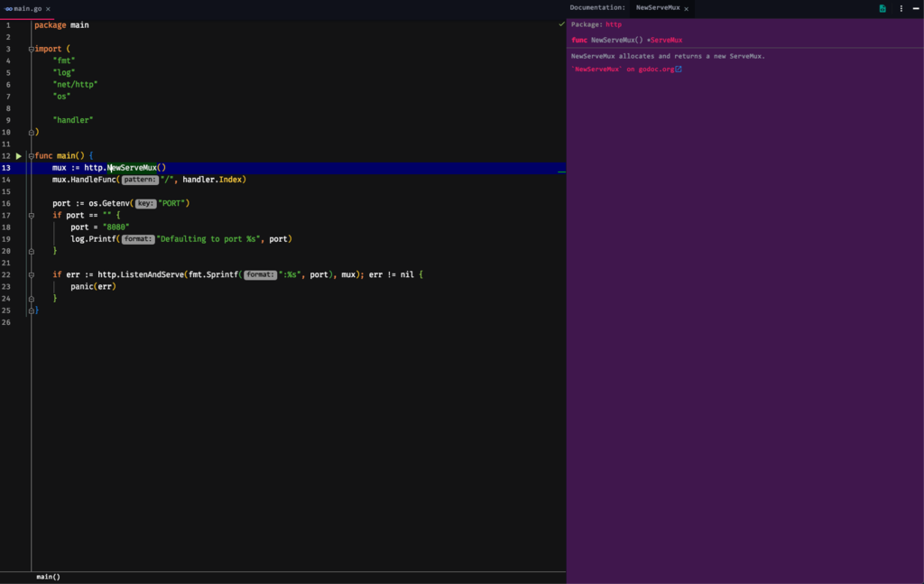Click NewServeMux in the code on line 13
Viewport: 924px width, 584px height.
coord(132,168)
